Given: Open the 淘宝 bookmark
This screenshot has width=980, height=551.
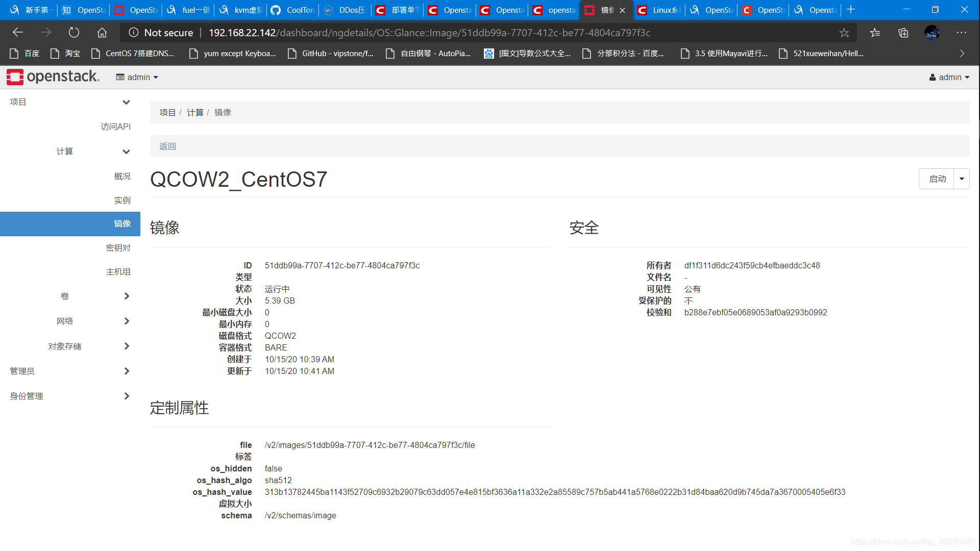Looking at the screenshot, I should (x=65, y=53).
